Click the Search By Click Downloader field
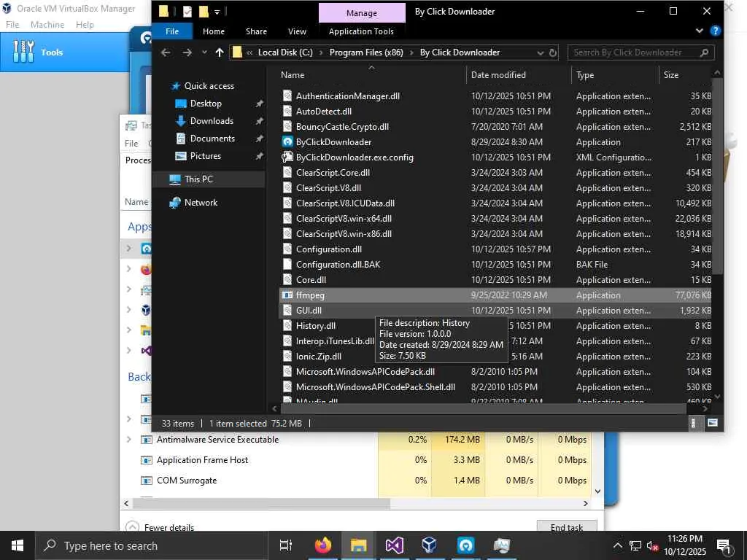The height and width of the screenshot is (560, 747). pos(640,52)
